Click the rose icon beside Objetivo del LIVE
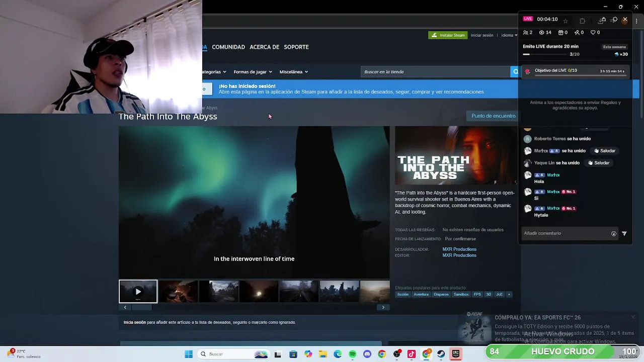The width and height of the screenshot is (644, 362). tap(527, 71)
